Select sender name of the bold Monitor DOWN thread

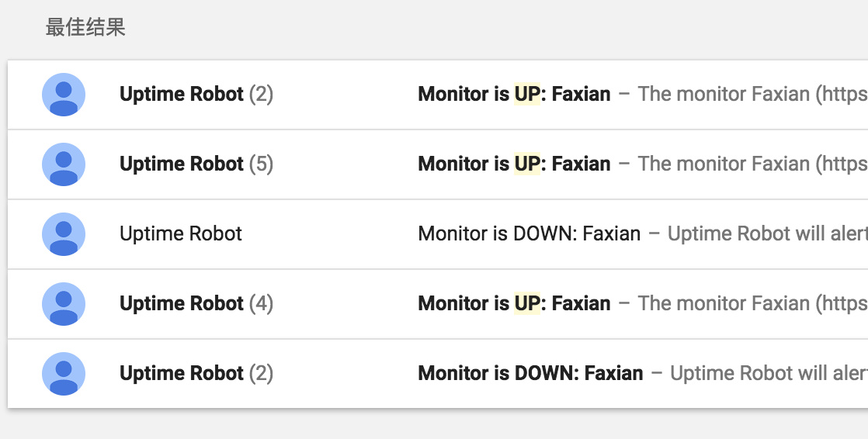pyautogui.click(x=182, y=374)
